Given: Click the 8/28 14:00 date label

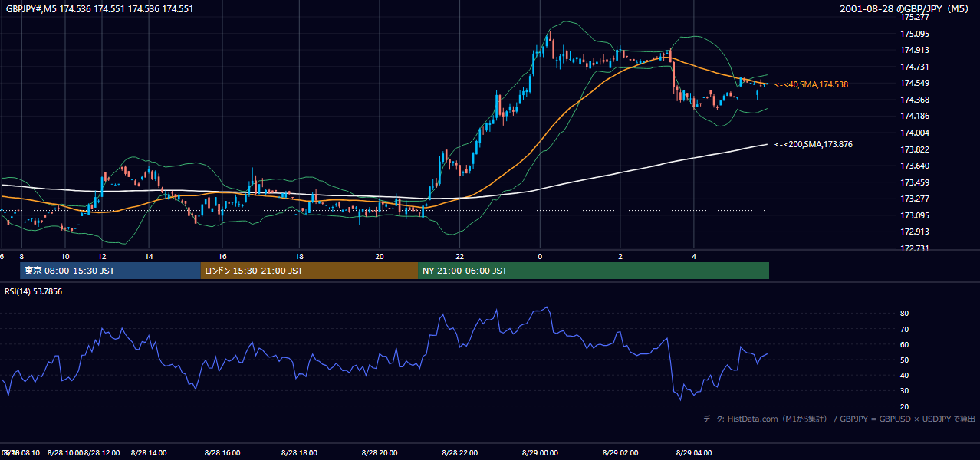Looking at the screenshot, I should click(x=149, y=452).
